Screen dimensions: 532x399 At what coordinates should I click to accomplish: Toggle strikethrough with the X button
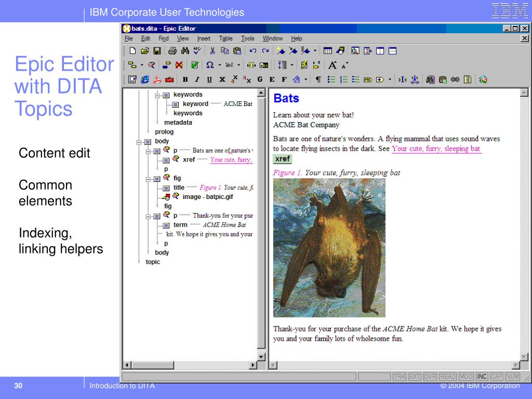[222, 79]
